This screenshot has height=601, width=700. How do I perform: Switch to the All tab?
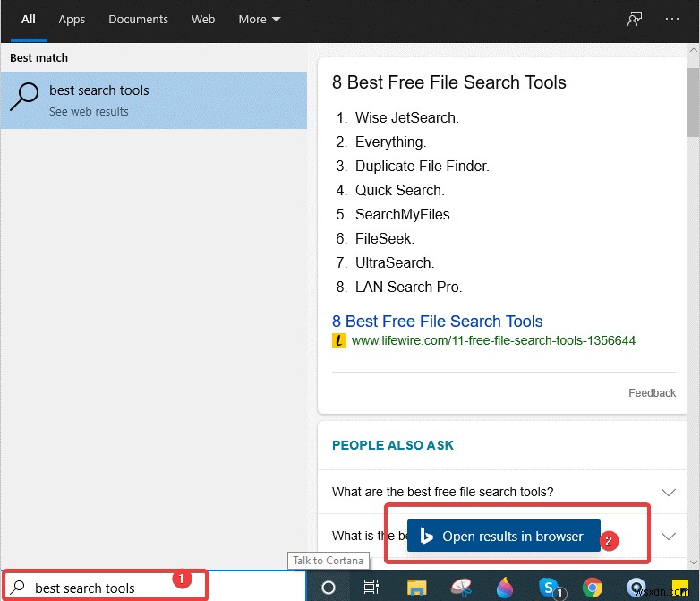point(28,19)
